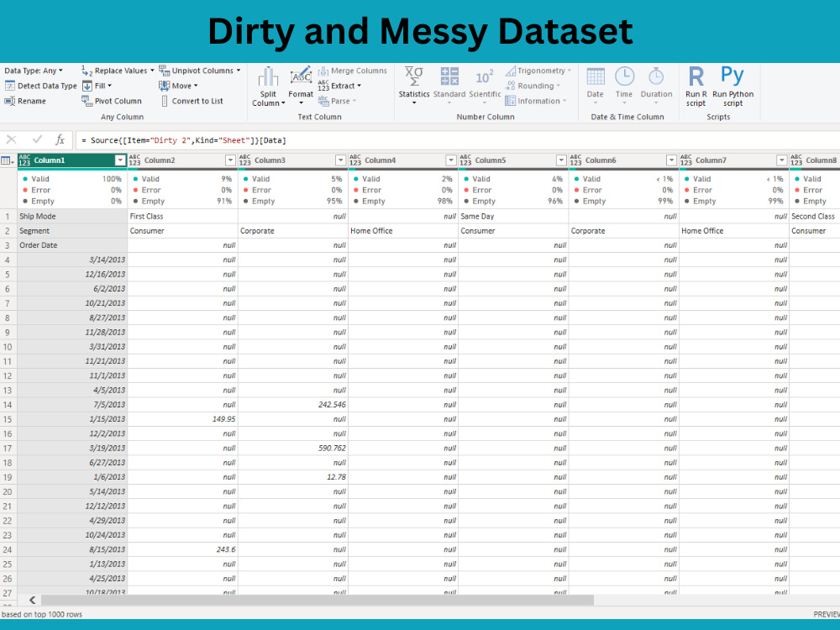Cancel the formula with the X icon
The image size is (840, 630).
click(11, 139)
